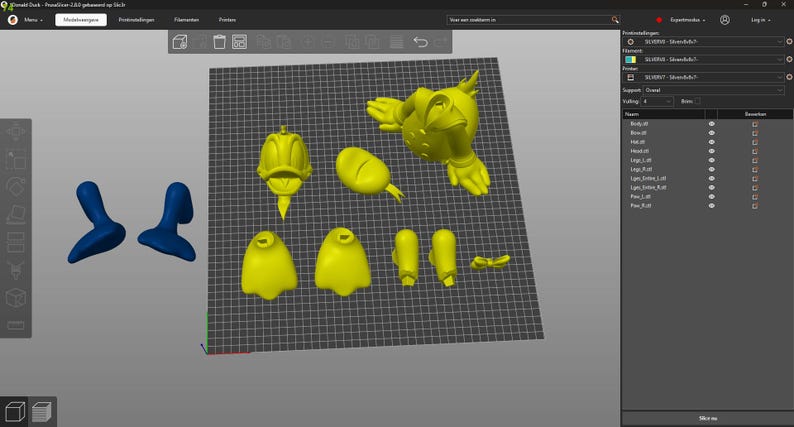Toggle visibility of Lges_Entire_R.stl
Viewport: 794px width, 427px height.
711,187
